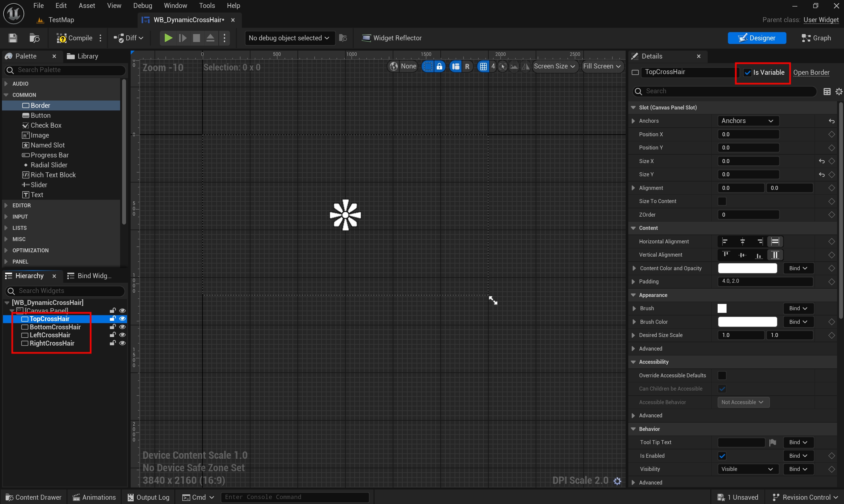Click the Save asset icon
The height and width of the screenshot is (504, 844).
click(13, 38)
